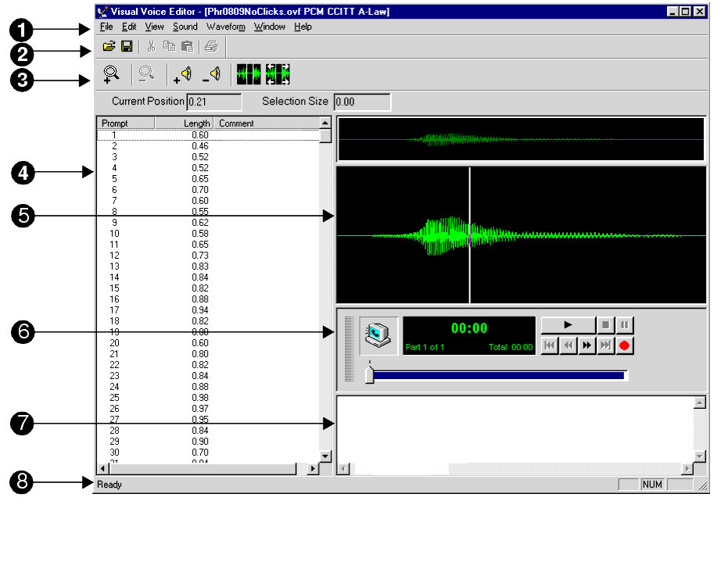Screen dimensions: 728x569
Task: Click the comment pane scroll up arrow
Action: (700, 403)
